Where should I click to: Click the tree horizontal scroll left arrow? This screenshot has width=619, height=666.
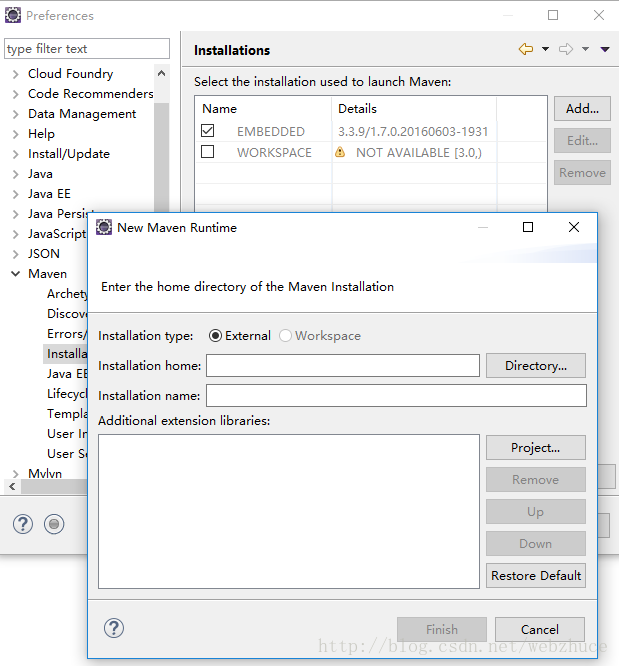(12, 487)
